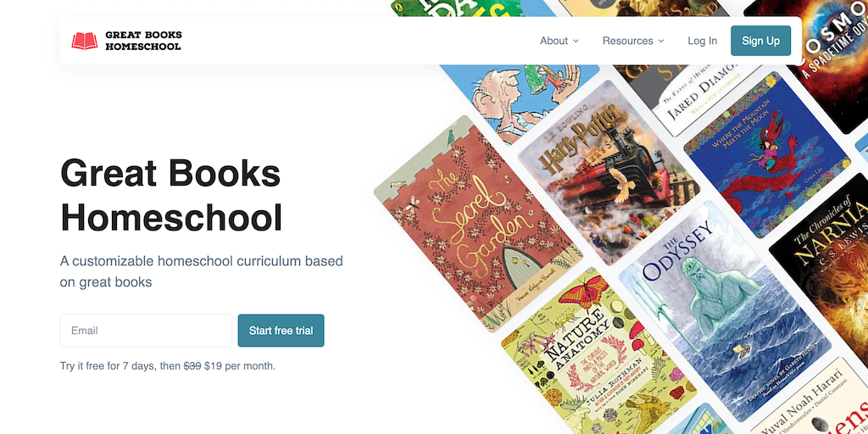
Task: Click the chevron next to About
Action: (576, 41)
